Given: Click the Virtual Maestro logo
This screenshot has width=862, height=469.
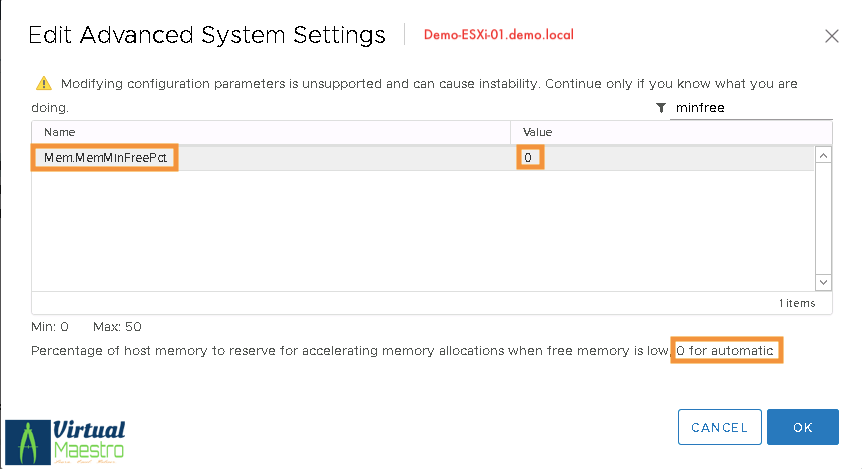Looking at the screenshot, I should click(66, 442).
